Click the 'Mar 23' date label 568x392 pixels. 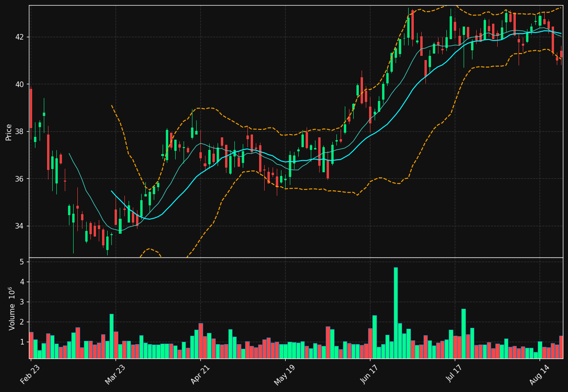click(x=115, y=374)
